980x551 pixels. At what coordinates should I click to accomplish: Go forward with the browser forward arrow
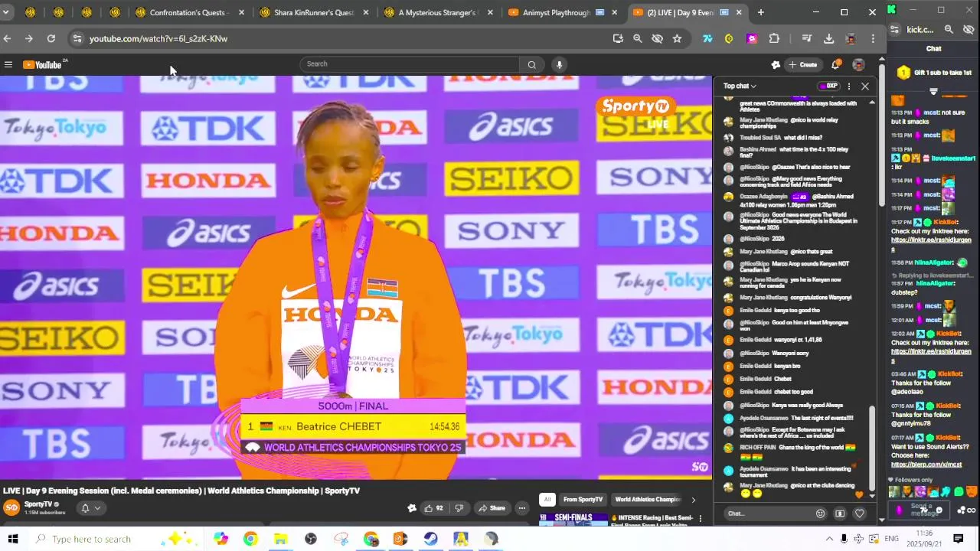[x=28, y=38]
